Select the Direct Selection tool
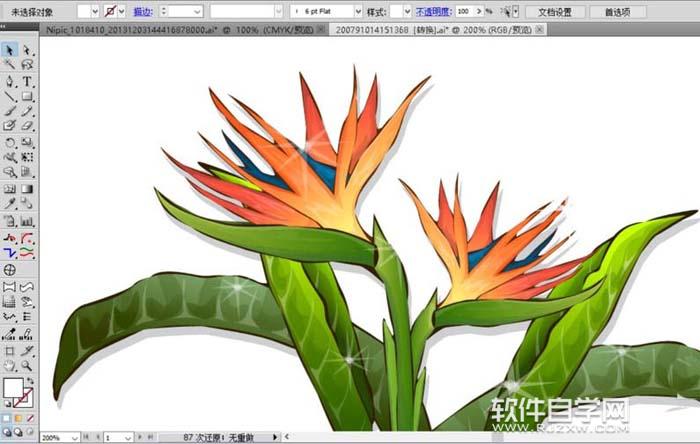Screen dimensions: 700x444 tap(27, 50)
